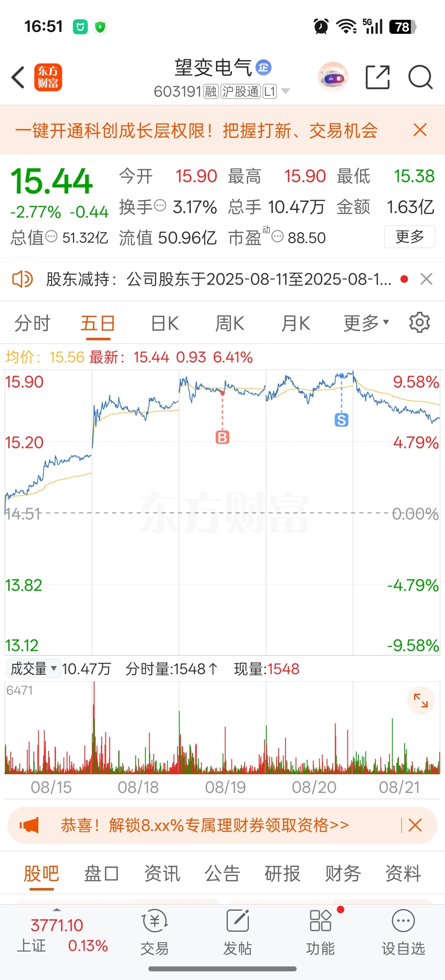Open the 科创成长层 promotion banner
This screenshot has width=445, height=980.
pyautogui.click(x=197, y=130)
